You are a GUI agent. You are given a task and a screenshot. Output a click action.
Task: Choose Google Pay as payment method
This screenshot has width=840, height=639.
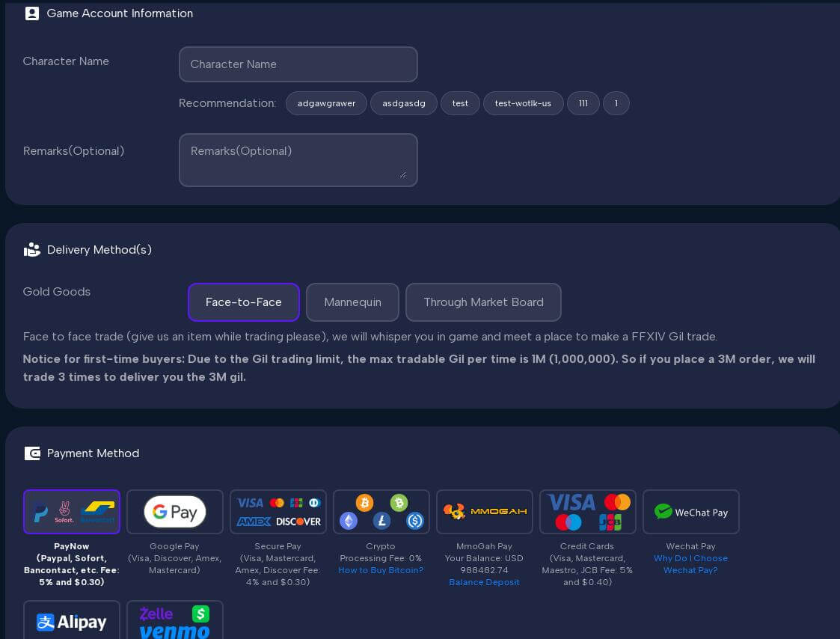pos(175,512)
